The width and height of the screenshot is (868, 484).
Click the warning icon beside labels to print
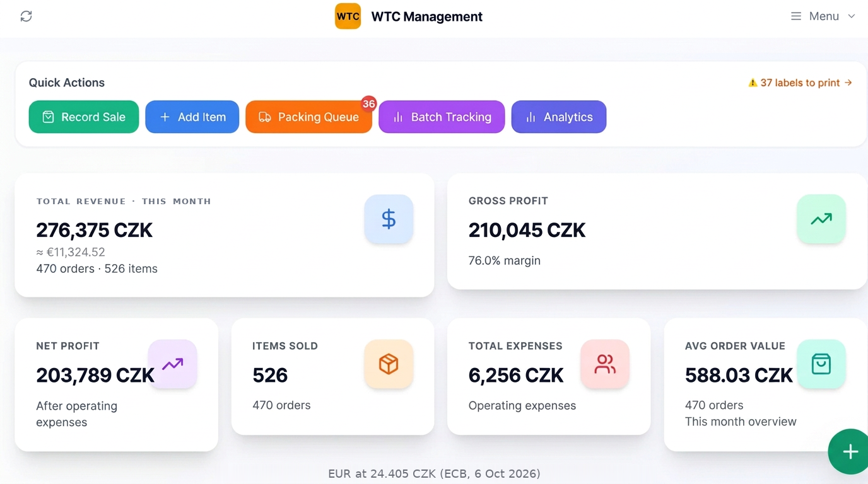click(x=753, y=83)
